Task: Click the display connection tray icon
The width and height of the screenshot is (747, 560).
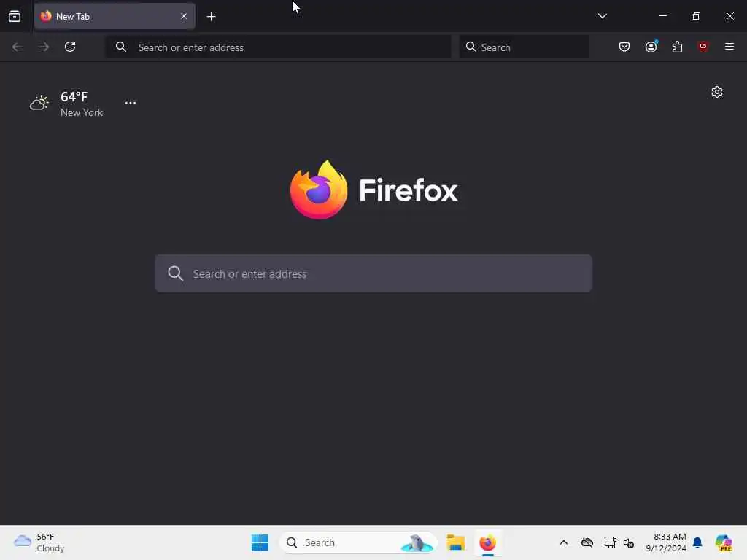Action: pyautogui.click(x=610, y=542)
